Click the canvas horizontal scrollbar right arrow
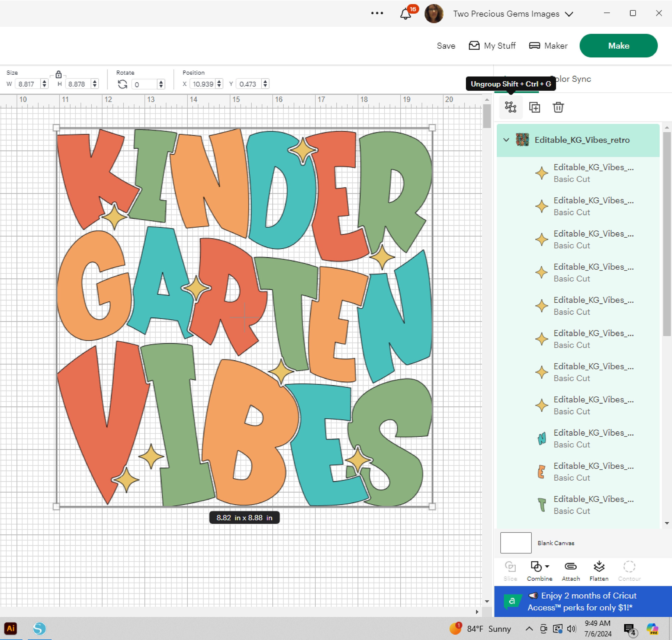 477,612
